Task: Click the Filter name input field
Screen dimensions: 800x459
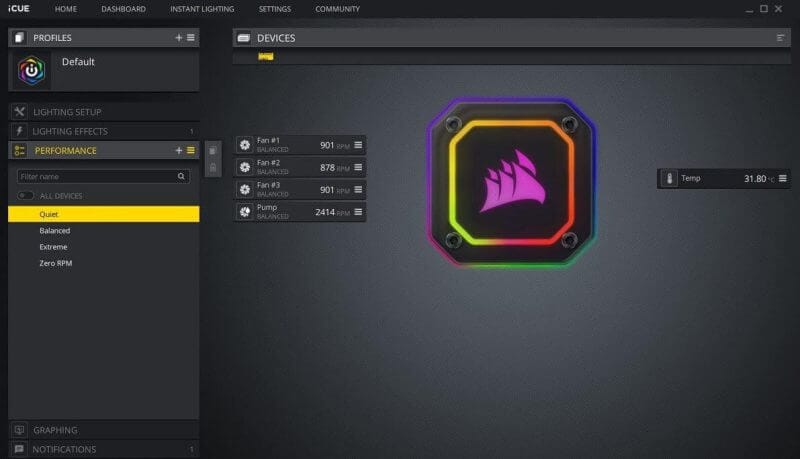Action: point(95,176)
